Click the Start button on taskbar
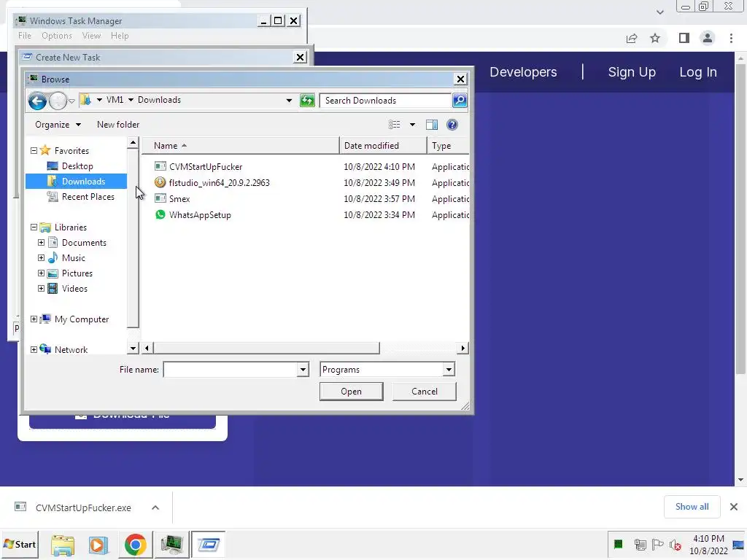 (20, 544)
